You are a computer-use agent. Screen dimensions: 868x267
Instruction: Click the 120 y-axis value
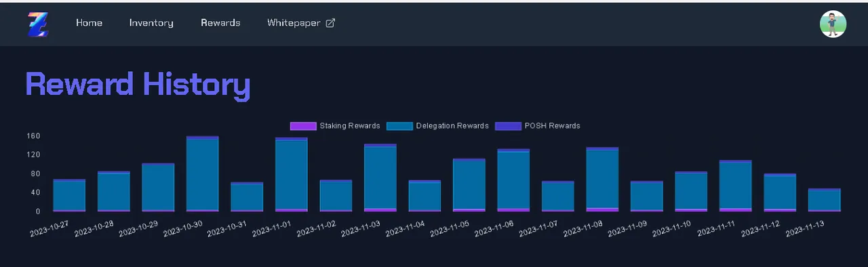(x=34, y=155)
